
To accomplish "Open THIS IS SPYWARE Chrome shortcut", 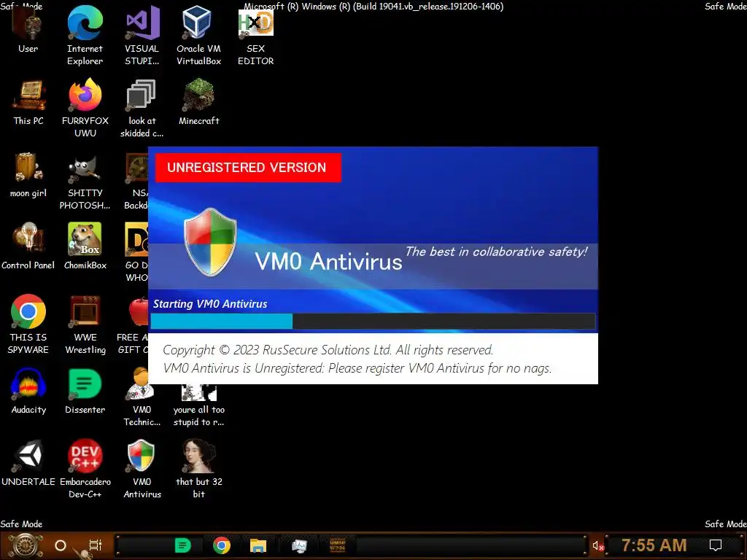I will (x=28, y=325).
